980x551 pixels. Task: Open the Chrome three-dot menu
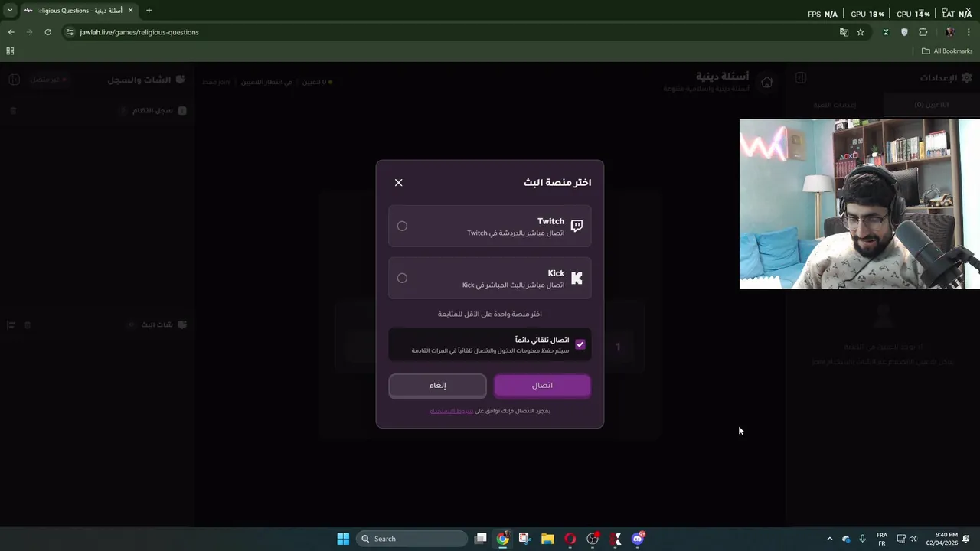[x=969, y=32]
